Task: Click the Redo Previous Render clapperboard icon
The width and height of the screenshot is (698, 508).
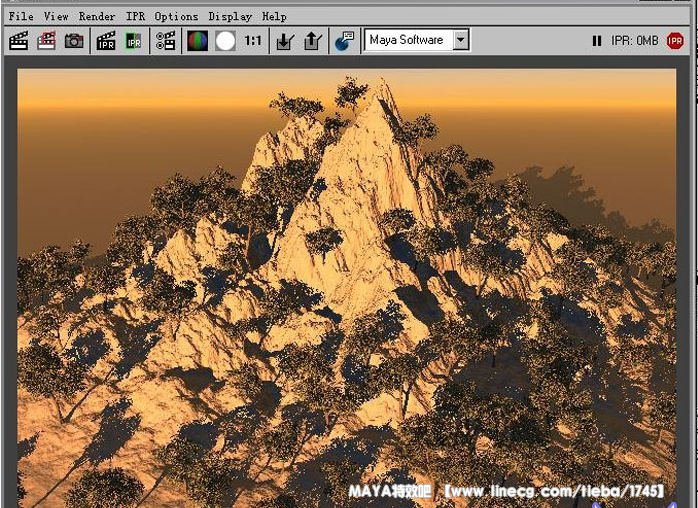Action: coord(18,41)
